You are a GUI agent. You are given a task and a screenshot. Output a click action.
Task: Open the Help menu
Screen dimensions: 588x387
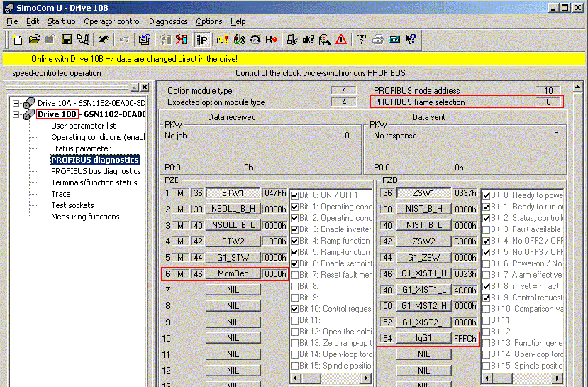pyautogui.click(x=238, y=21)
